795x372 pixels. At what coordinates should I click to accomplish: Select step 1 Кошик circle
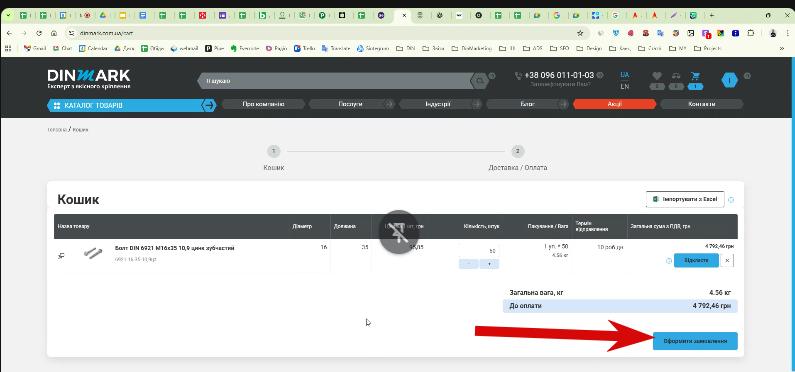coord(273,151)
